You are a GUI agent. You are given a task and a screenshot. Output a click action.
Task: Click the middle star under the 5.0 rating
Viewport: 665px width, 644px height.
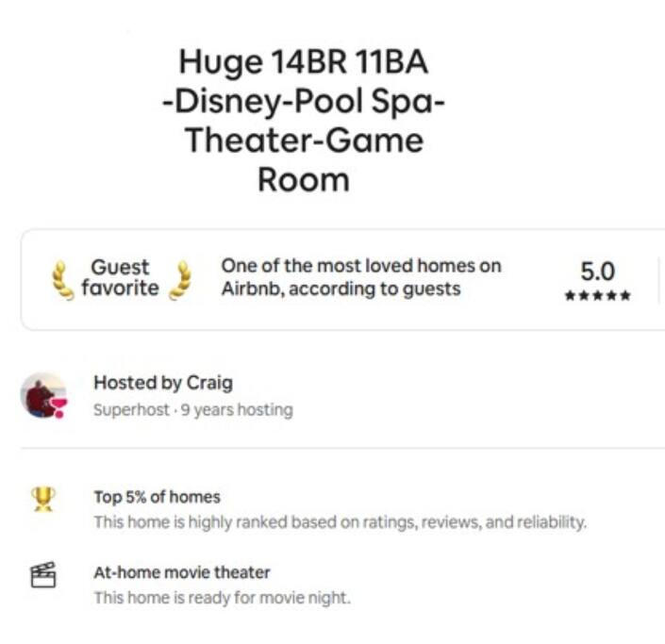point(597,296)
